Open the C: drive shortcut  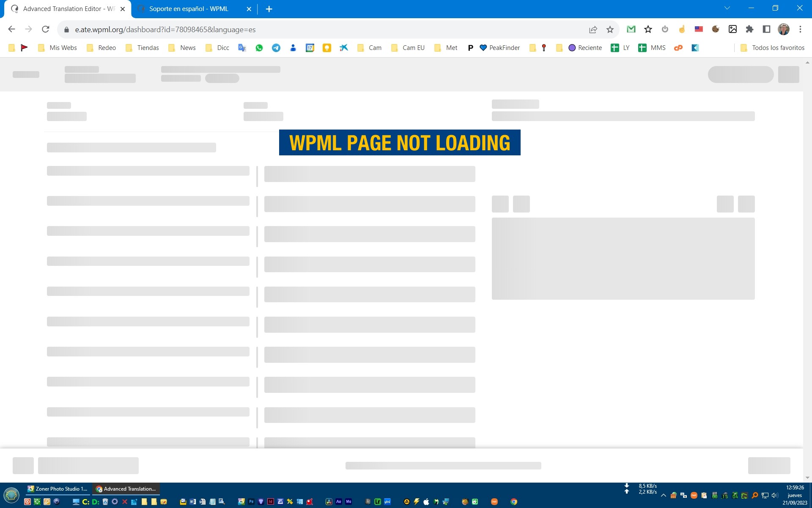point(86,502)
